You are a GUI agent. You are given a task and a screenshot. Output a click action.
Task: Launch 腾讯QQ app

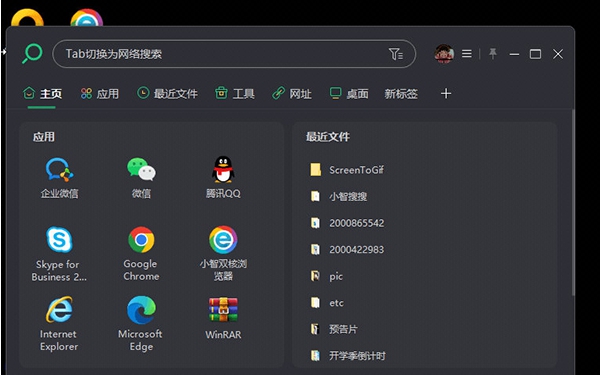(223, 178)
